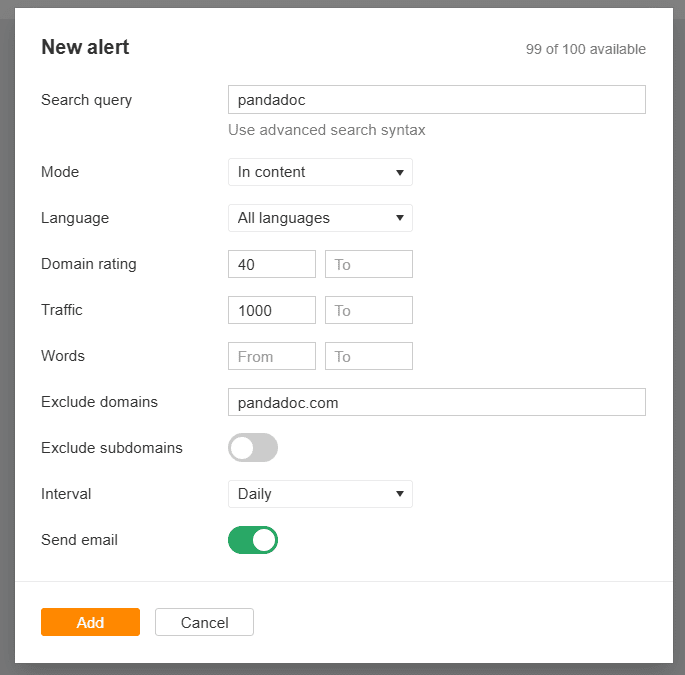Click the "Use advanced search syntax" hint

pyautogui.click(x=327, y=130)
